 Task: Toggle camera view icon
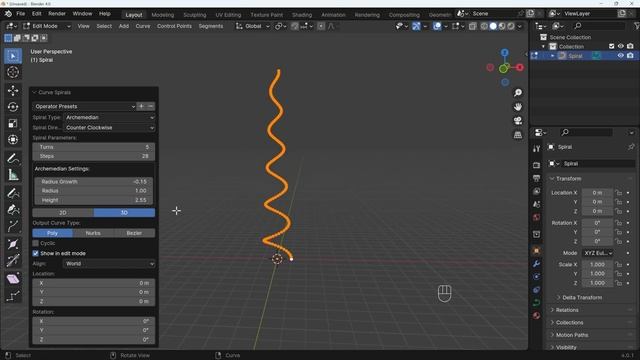click(x=518, y=121)
